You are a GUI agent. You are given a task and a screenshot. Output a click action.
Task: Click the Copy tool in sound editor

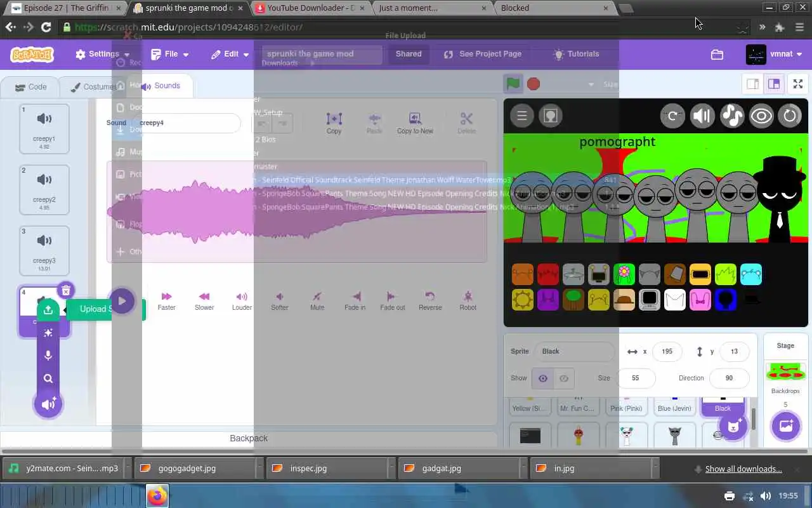click(x=334, y=123)
